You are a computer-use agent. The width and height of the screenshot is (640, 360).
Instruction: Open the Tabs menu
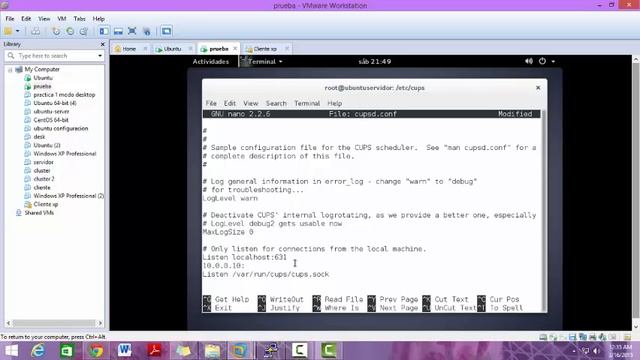click(x=79, y=19)
